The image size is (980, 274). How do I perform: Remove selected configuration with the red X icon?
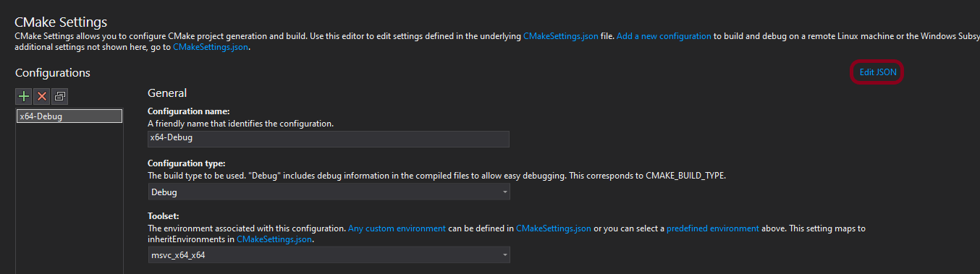[42, 96]
